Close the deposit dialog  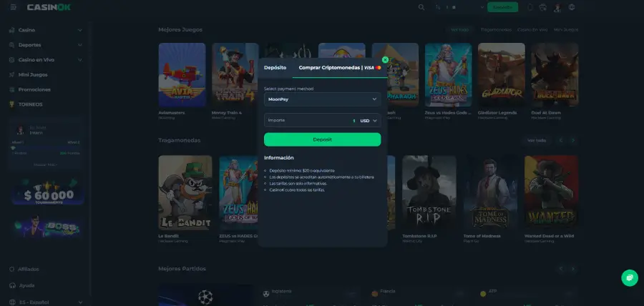(385, 60)
